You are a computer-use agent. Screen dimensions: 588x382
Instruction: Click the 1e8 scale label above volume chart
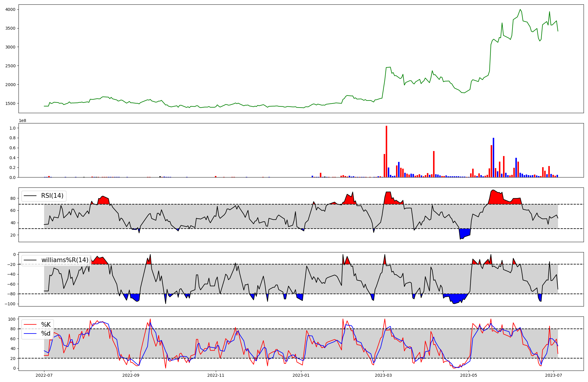click(x=22, y=120)
